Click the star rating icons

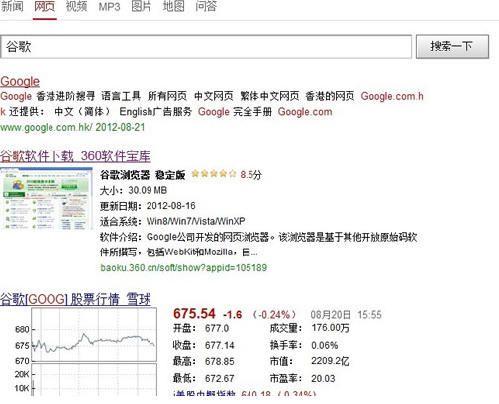[x=214, y=174]
